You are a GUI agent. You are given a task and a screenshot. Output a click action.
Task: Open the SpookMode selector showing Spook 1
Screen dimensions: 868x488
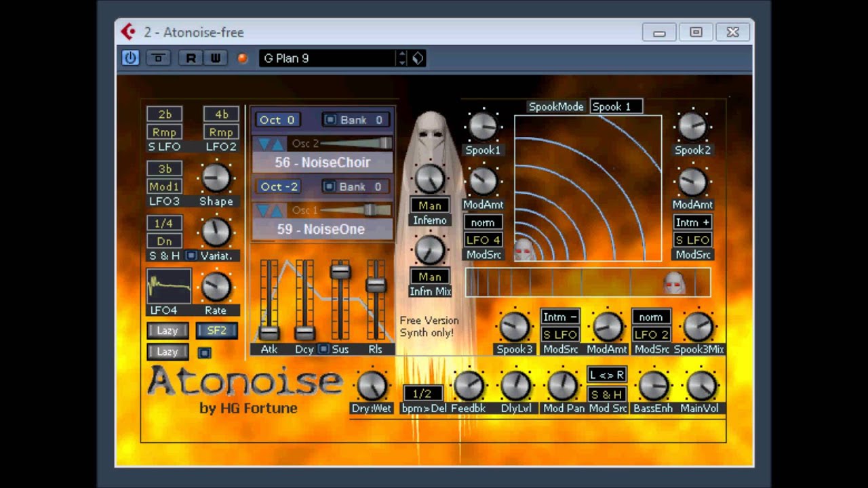tap(616, 106)
